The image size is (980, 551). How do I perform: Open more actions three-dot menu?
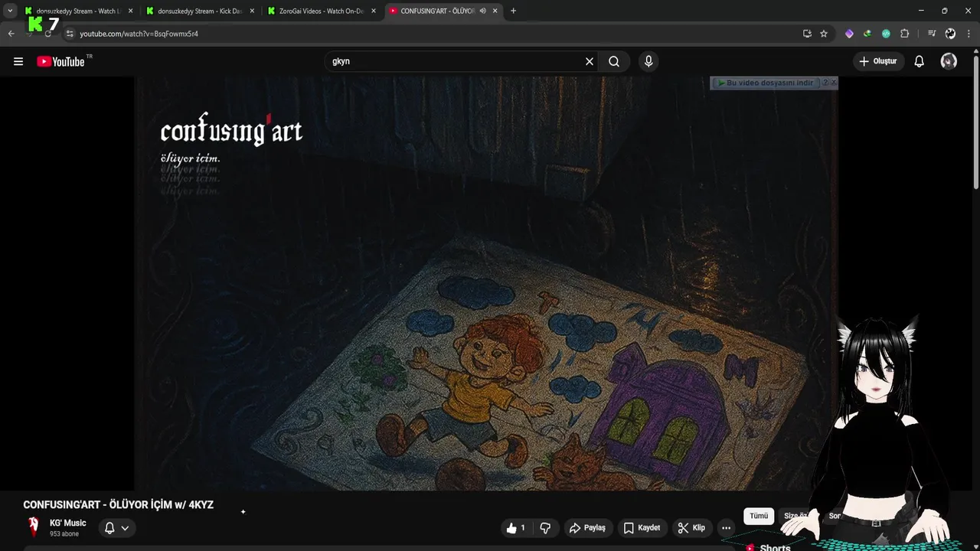point(726,527)
